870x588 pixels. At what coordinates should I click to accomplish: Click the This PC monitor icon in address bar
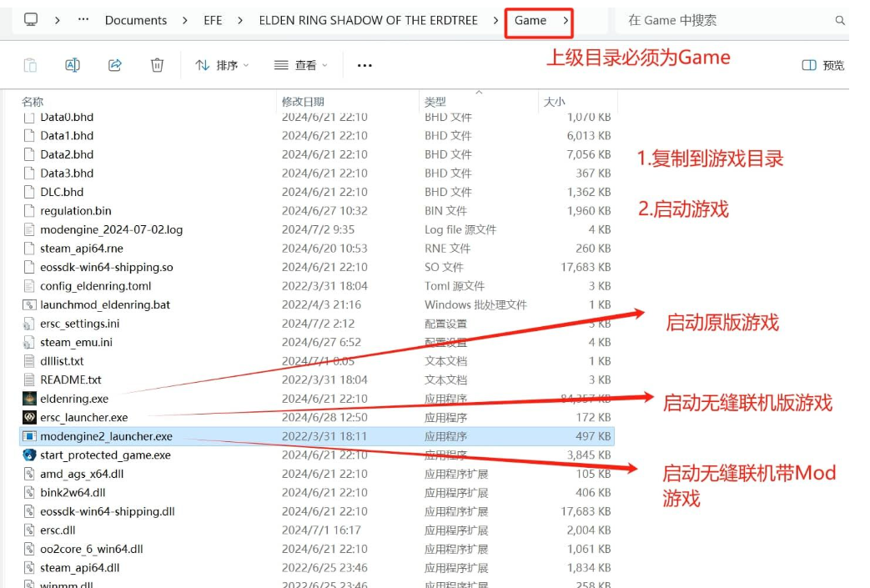coord(31,20)
